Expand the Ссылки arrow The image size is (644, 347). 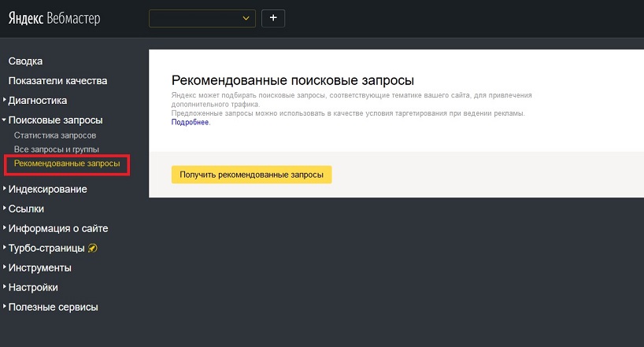pyautogui.click(x=5, y=209)
